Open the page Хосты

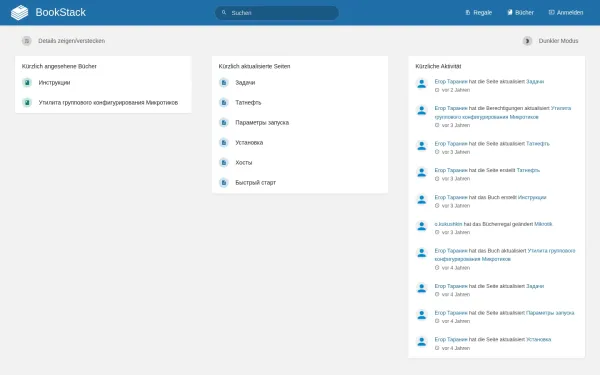click(244, 163)
